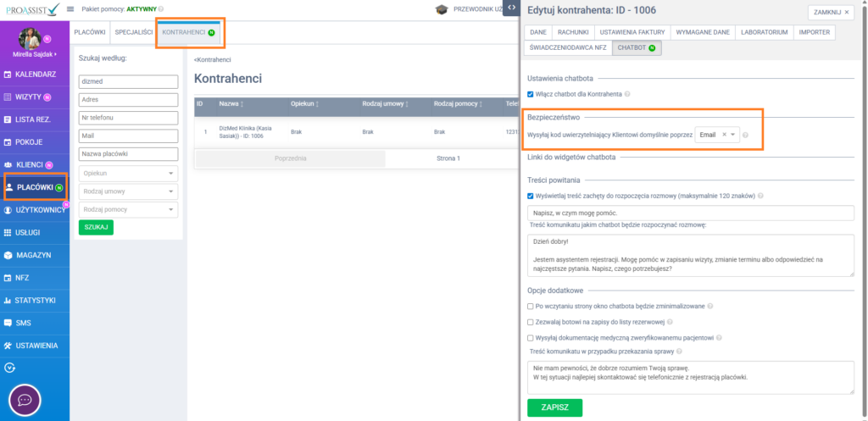This screenshot has width=868, height=421.
Task: Open Magazyn in the sidebar
Action: (33, 255)
